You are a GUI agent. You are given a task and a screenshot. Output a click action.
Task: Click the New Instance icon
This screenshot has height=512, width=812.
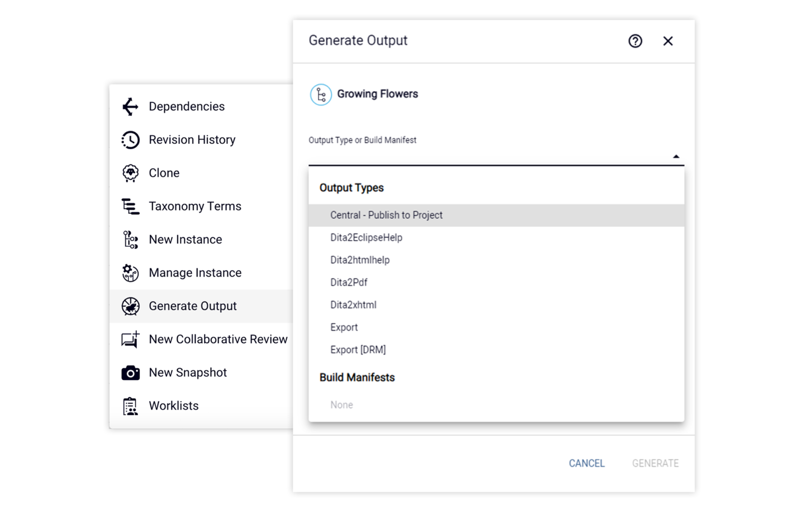tap(130, 240)
